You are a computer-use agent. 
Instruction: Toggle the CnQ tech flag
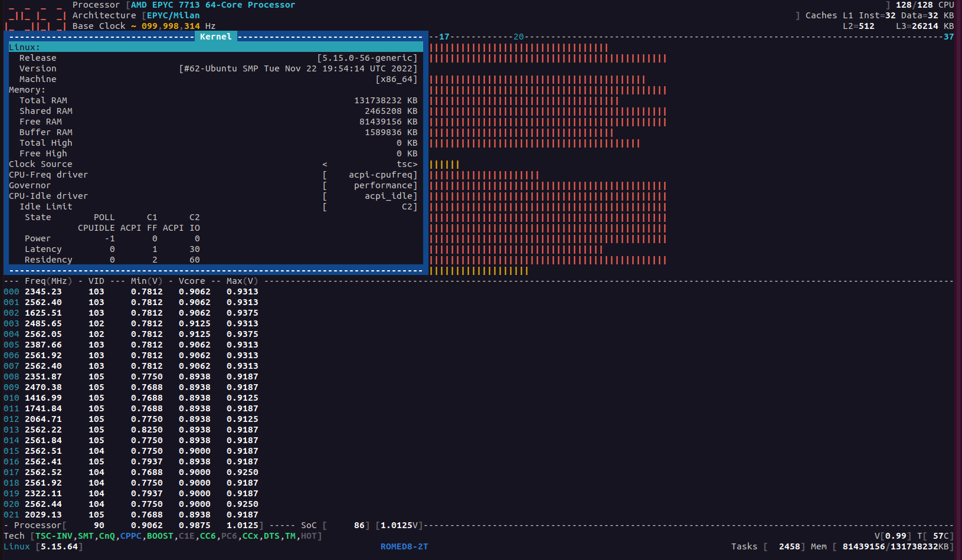[x=107, y=536]
